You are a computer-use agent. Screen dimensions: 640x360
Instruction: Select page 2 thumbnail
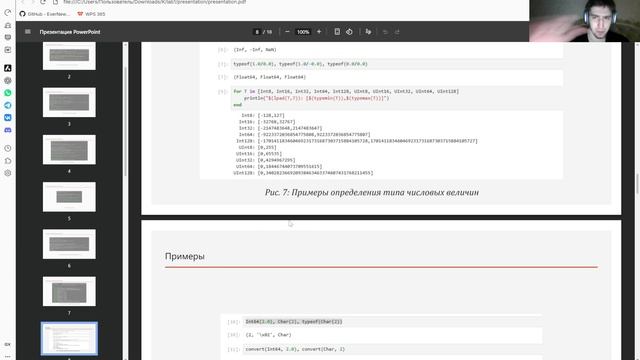(x=69, y=56)
